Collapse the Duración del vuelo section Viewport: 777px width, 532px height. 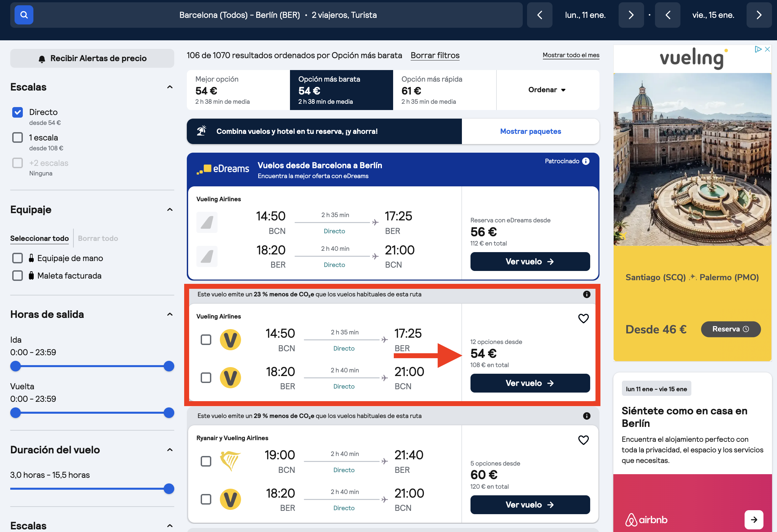tap(170, 450)
